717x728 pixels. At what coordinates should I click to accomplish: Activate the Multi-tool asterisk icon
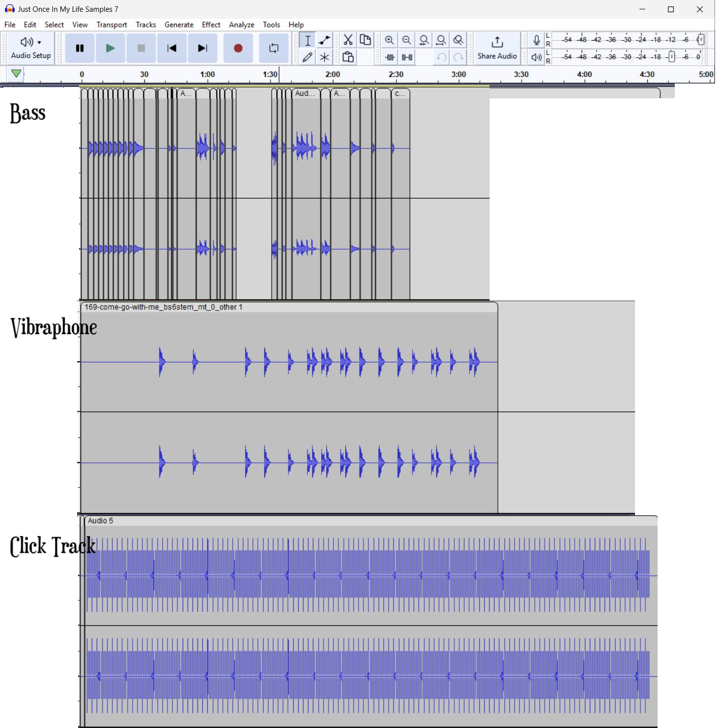pos(325,57)
